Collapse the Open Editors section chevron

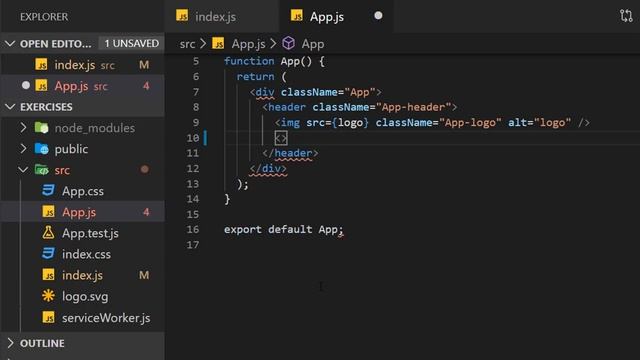tap(10, 44)
